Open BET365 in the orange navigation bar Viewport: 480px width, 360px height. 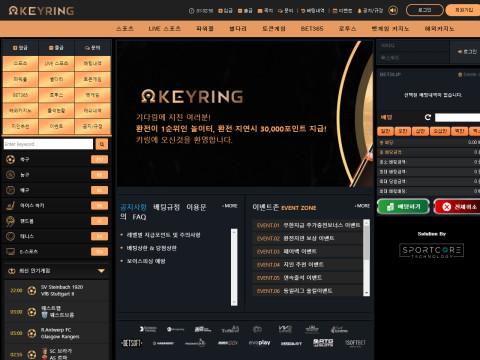point(312,29)
